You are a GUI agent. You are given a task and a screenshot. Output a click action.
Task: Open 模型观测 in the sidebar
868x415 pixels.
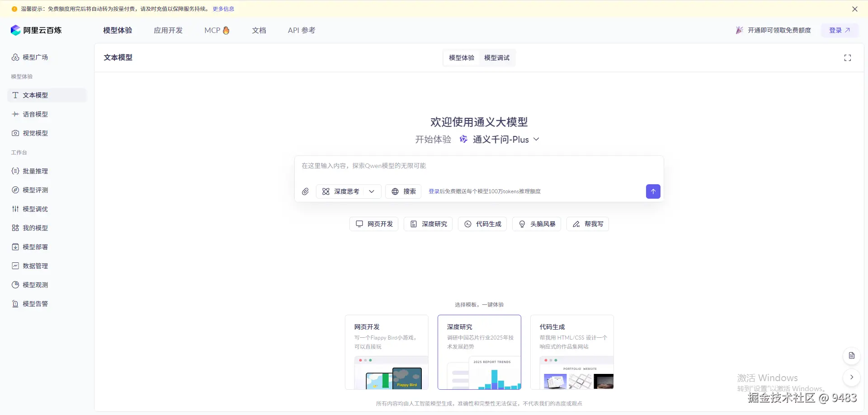coord(47,285)
